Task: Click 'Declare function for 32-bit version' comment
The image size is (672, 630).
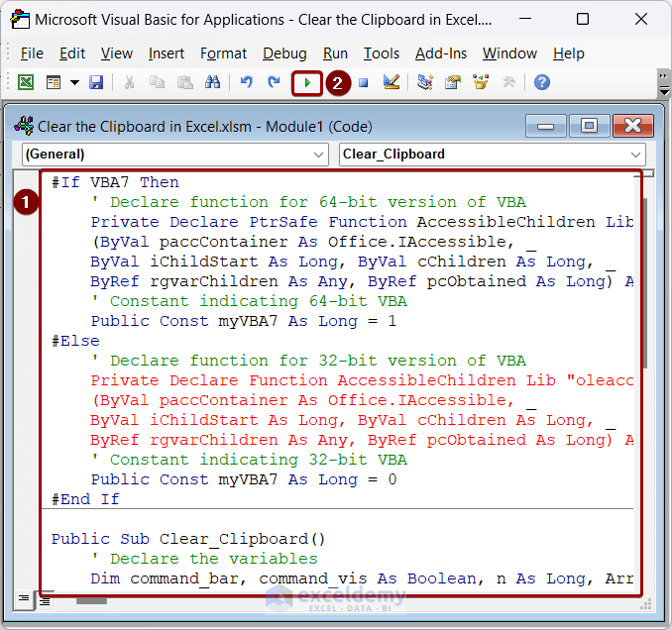Action: click(x=308, y=361)
